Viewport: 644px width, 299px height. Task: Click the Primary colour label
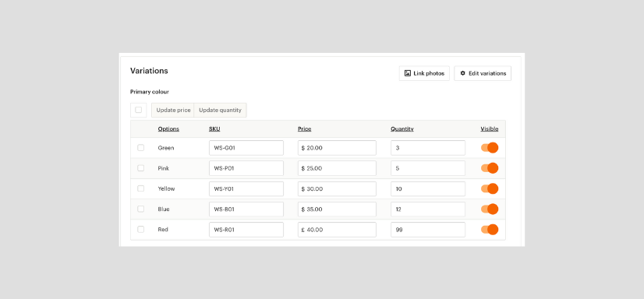tap(150, 92)
